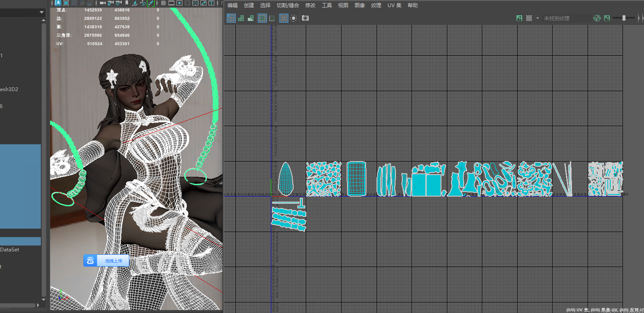
Task: Click the left panel horizontal scrollbar
Action: 18,305
